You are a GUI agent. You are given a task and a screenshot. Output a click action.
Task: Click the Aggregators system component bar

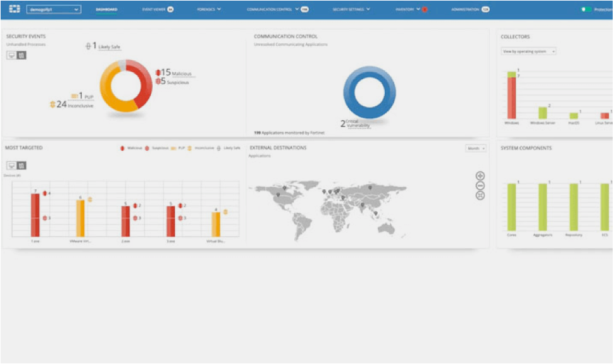tap(543, 207)
